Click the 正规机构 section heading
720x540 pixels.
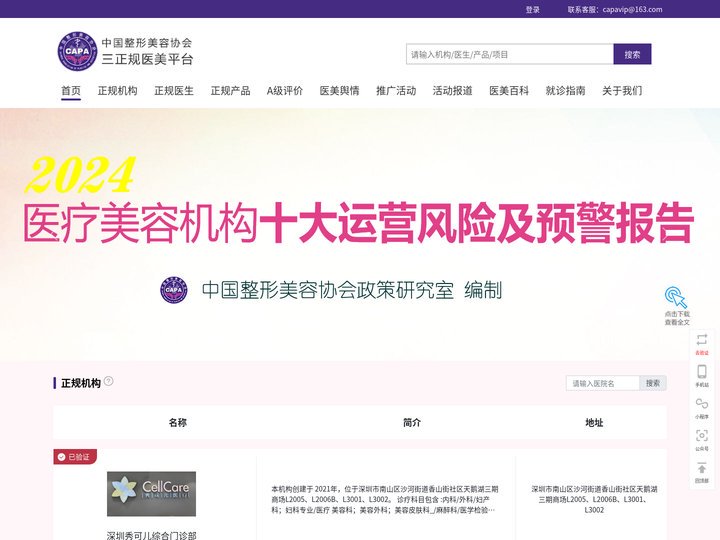pyautogui.click(x=81, y=383)
